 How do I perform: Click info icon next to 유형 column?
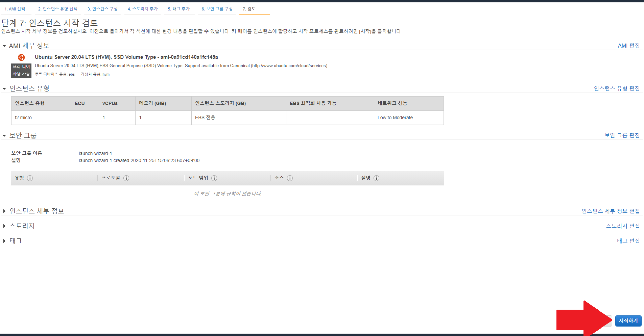coord(30,178)
